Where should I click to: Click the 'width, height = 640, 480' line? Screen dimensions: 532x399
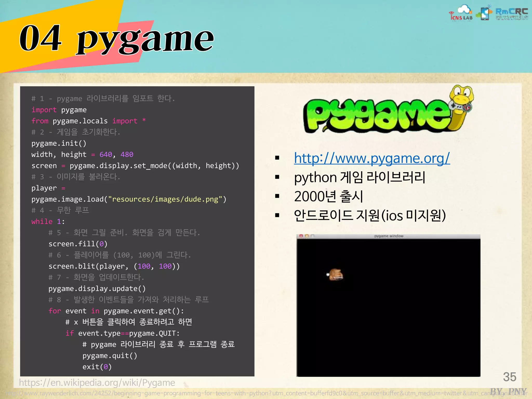tap(82, 155)
